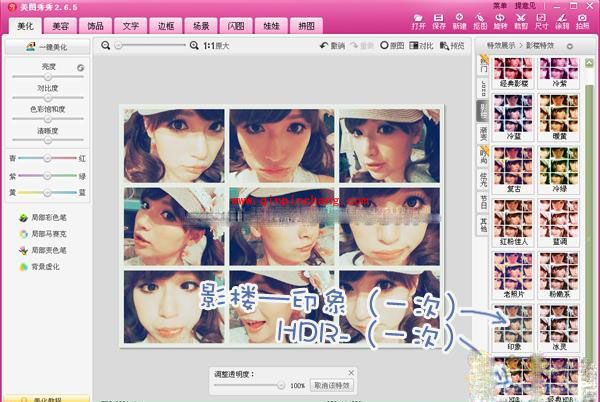
Task: Click the zoom-in magnifier icon
Action: click(193, 46)
